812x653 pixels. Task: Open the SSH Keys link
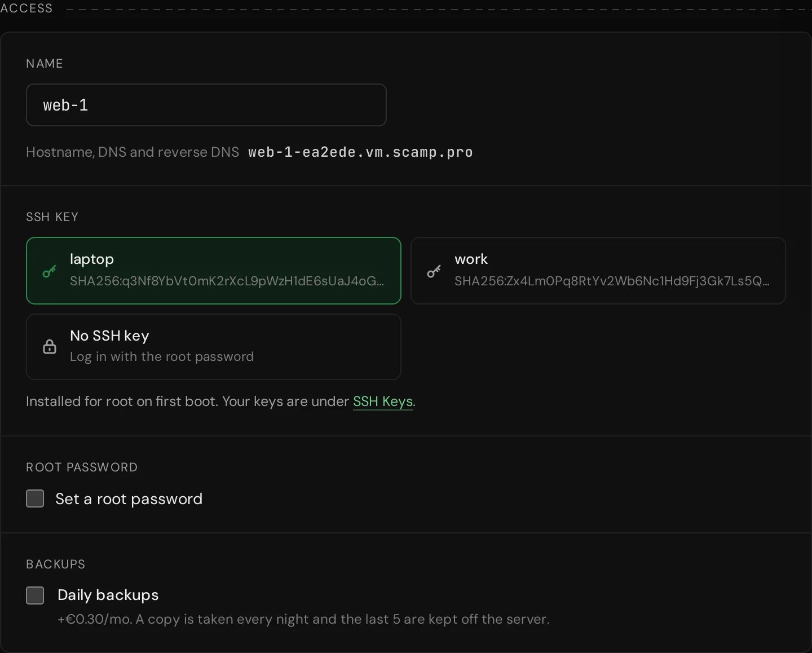point(383,401)
